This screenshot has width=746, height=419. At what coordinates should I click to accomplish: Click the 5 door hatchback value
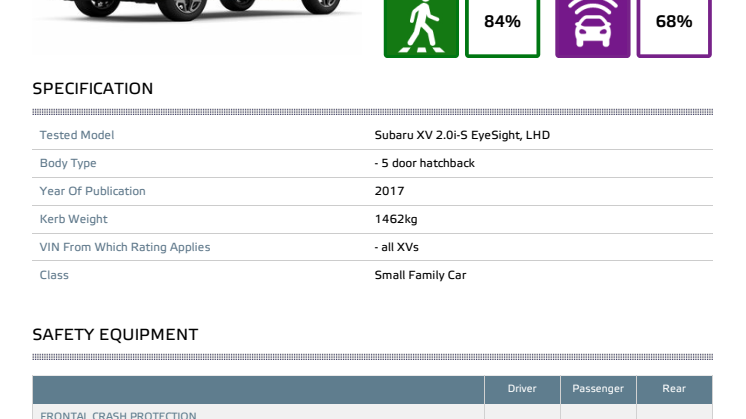pos(424,163)
